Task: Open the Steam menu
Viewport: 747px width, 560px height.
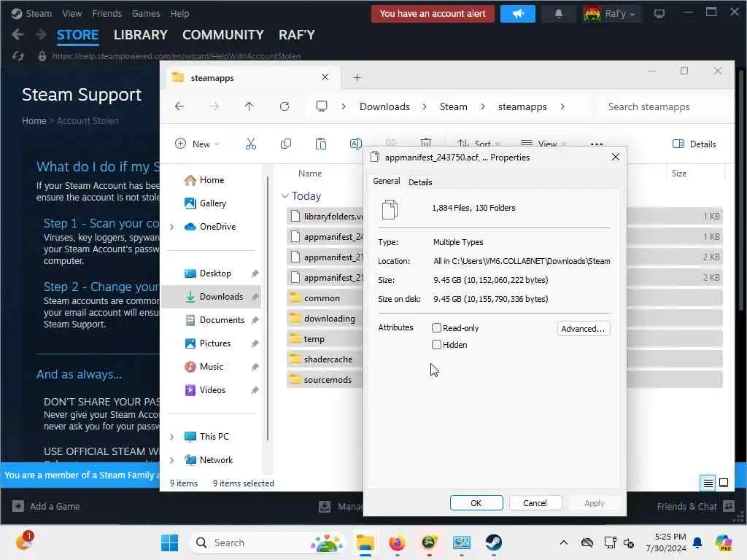Action: pos(39,14)
